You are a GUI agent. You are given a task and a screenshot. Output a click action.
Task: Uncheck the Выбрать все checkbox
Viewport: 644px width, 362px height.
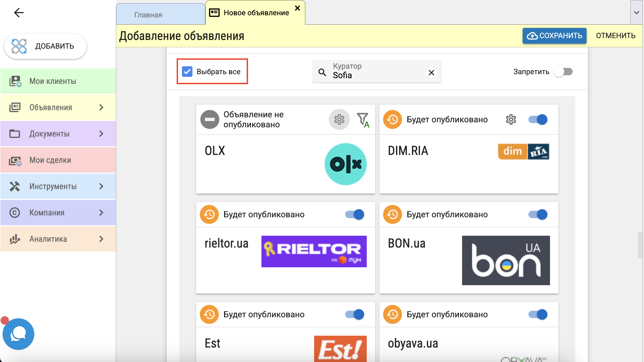187,72
